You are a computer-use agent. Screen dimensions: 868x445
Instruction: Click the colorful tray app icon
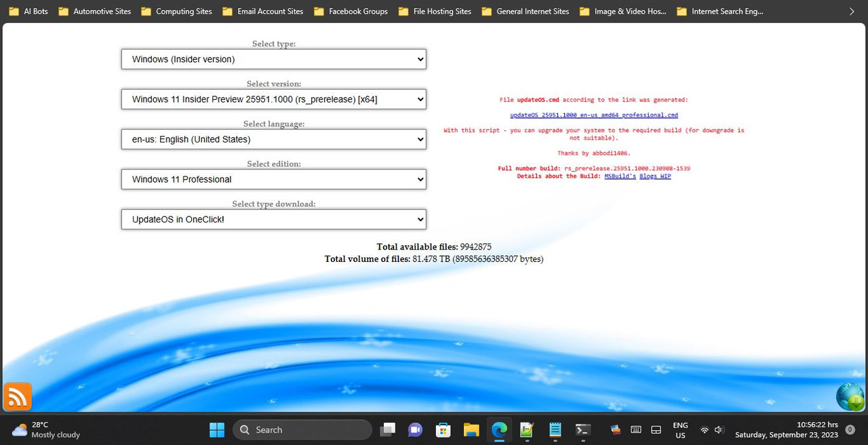(616, 429)
